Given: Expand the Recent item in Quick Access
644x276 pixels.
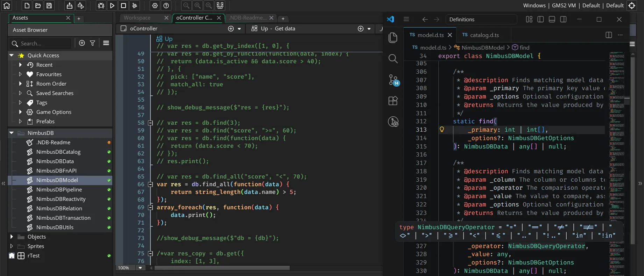Looking at the screenshot, I should tap(20, 65).
